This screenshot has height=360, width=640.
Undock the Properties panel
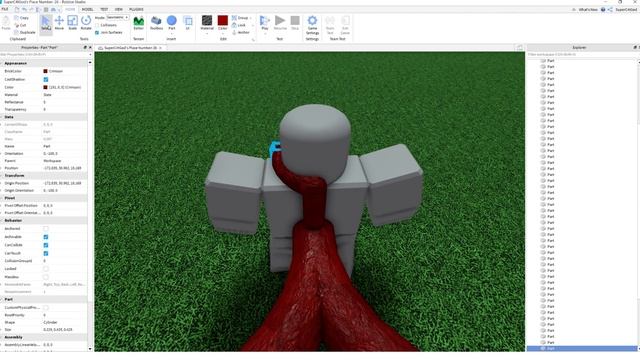point(85,48)
